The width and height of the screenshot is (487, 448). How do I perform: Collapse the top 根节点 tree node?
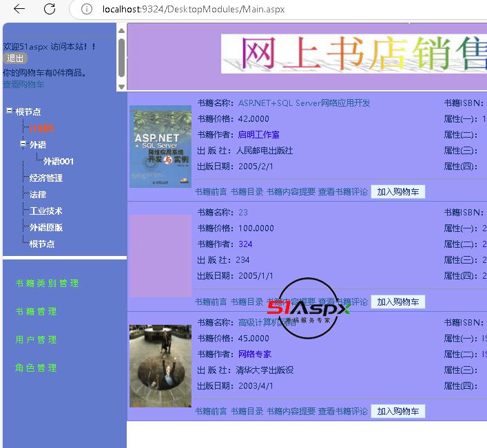click(9, 111)
